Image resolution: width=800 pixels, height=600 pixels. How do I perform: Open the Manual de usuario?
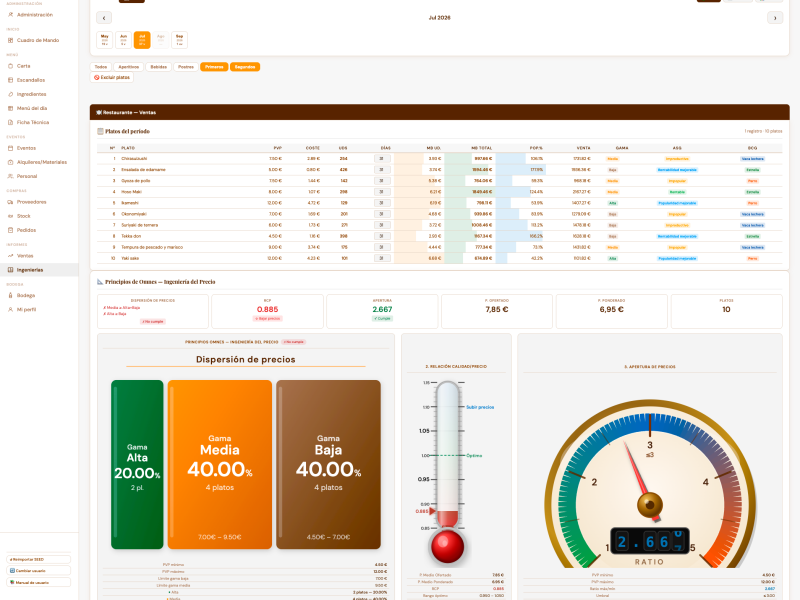pos(39,582)
